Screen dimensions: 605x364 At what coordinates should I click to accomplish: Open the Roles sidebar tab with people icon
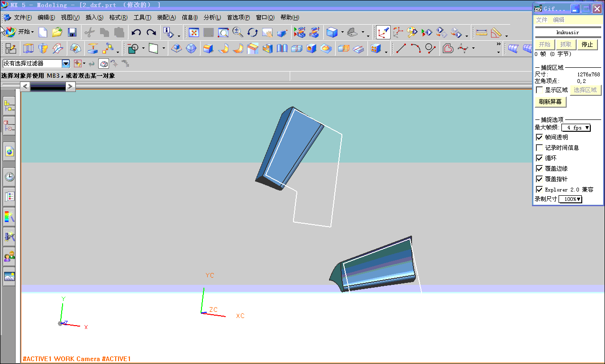(9, 257)
